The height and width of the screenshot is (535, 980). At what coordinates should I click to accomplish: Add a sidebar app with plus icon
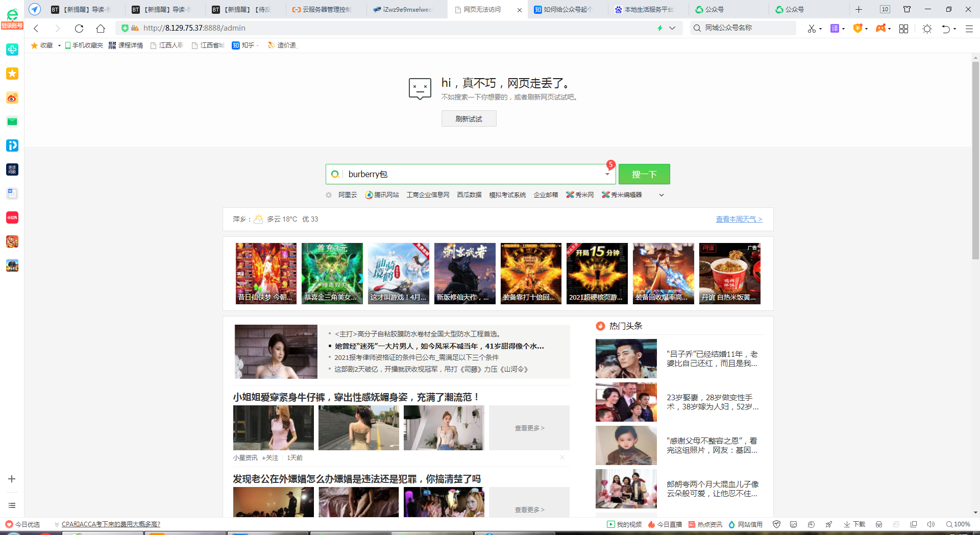12,479
